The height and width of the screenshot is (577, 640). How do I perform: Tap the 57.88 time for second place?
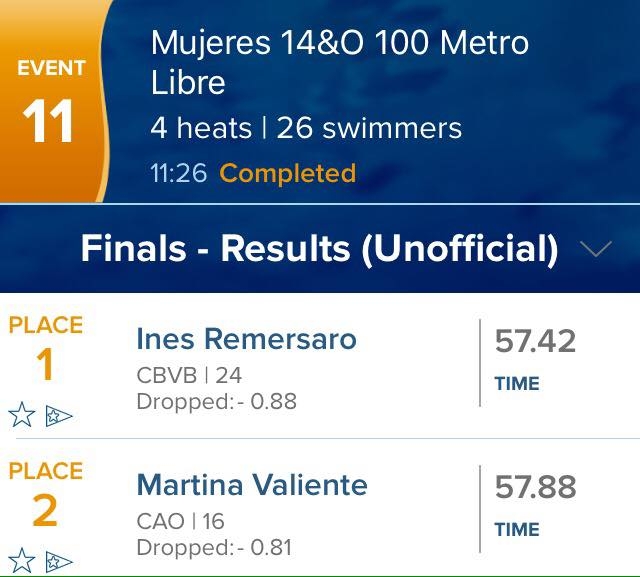click(x=535, y=487)
